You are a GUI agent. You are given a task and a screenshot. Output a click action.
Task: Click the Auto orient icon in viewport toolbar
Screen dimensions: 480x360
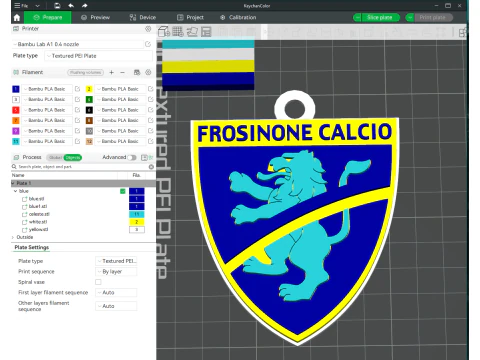coord(192,32)
